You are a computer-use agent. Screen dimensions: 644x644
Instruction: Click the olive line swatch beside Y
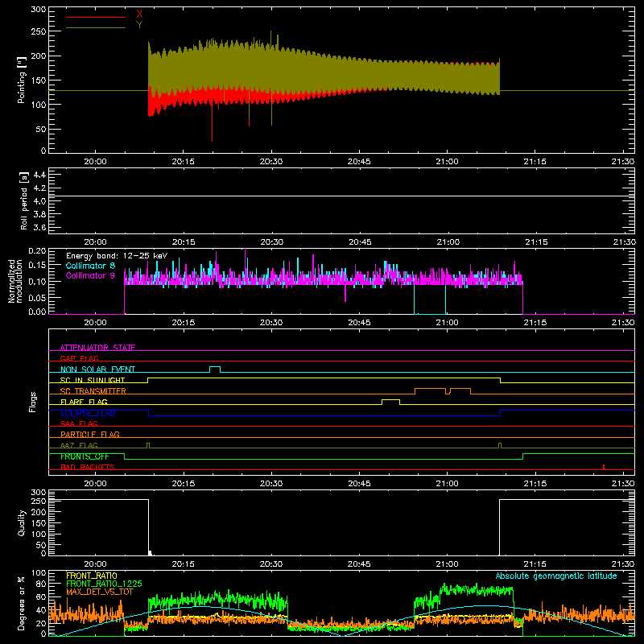[96, 27]
